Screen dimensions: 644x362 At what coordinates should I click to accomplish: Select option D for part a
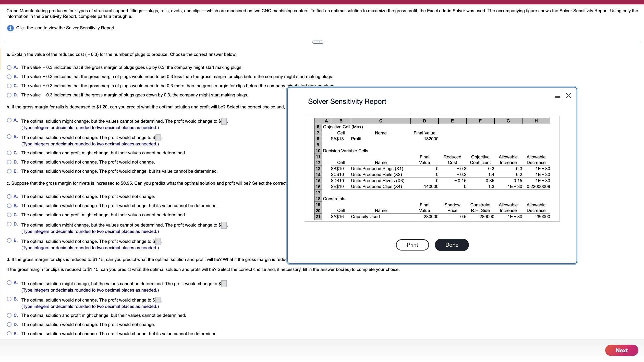pos(9,95)
